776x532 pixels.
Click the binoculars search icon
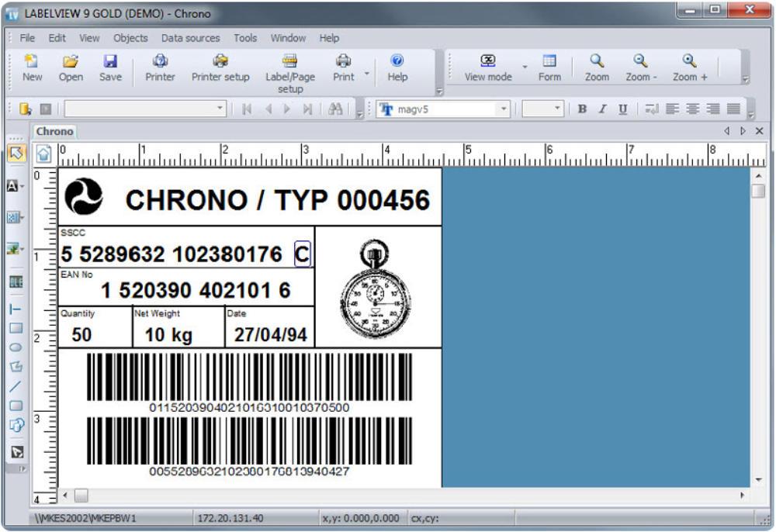coord(335,109)
